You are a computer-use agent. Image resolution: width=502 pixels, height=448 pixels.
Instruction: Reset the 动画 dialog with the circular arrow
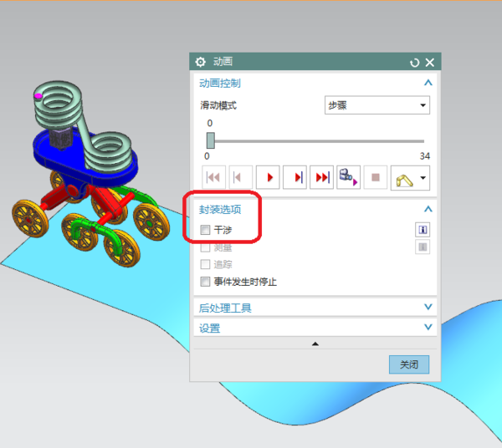[x=415, y=63]
